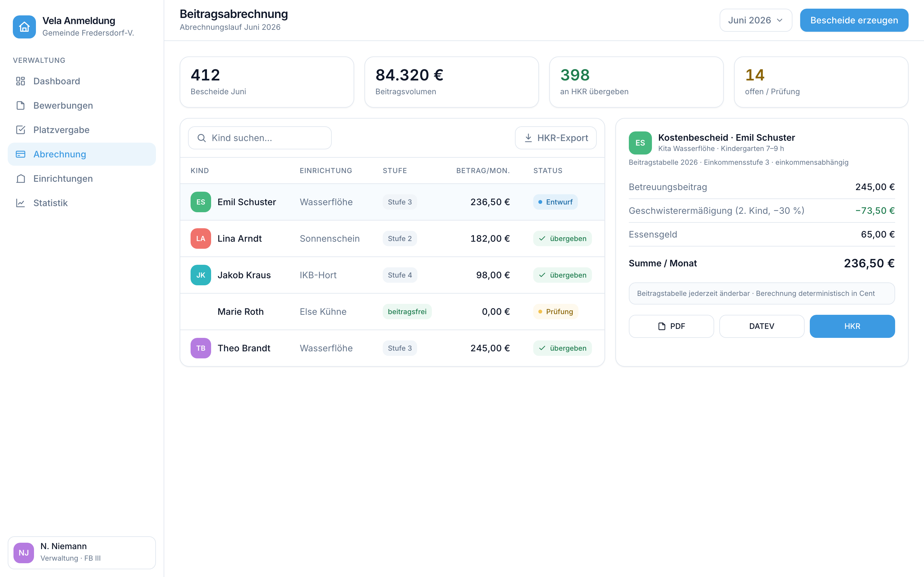Click the ES avatar in Emil Schuster row

pyautogui.click(x=201, y=202)
